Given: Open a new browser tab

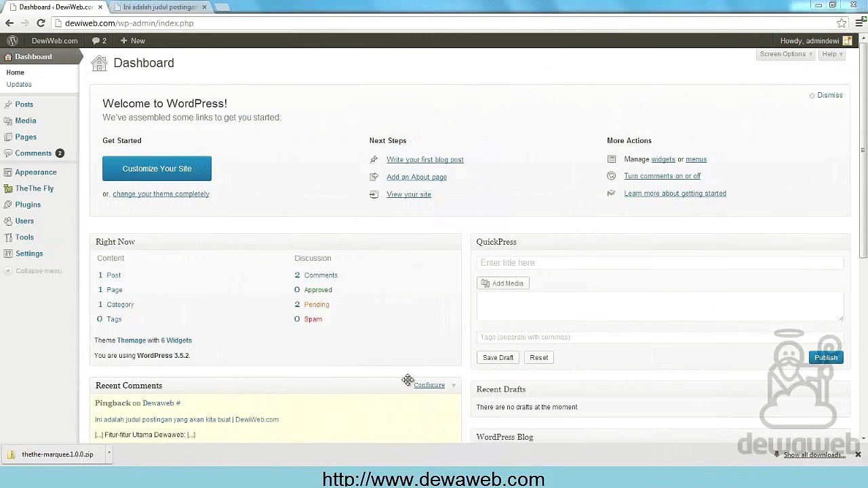Looking at the screenshot, I should [222, 7].
